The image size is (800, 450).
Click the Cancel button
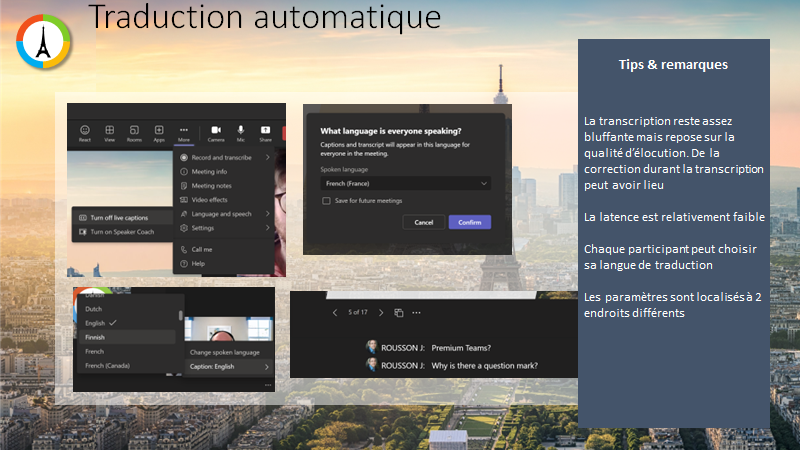(x=423, y=222)
